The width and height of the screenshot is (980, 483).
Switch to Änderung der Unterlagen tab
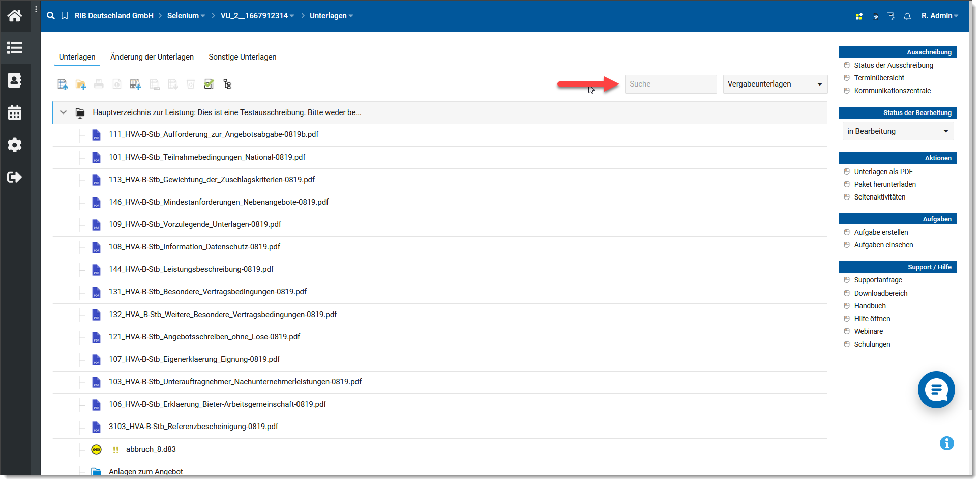coord(152,57)
